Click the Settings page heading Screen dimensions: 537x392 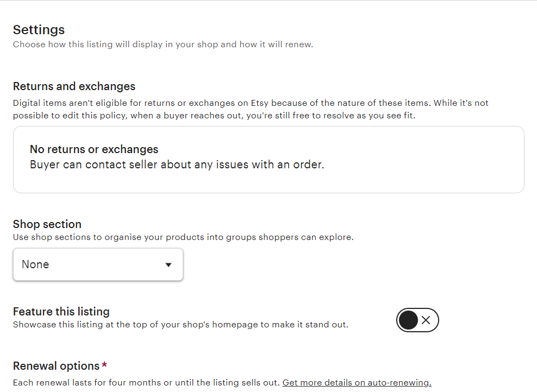click(x=38, y=30)
